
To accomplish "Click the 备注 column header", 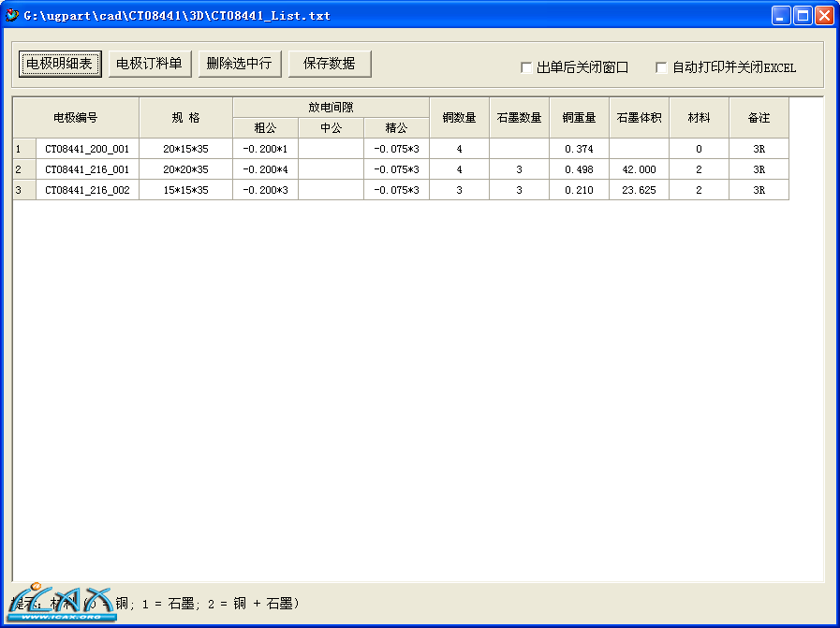I will point(759,118).
